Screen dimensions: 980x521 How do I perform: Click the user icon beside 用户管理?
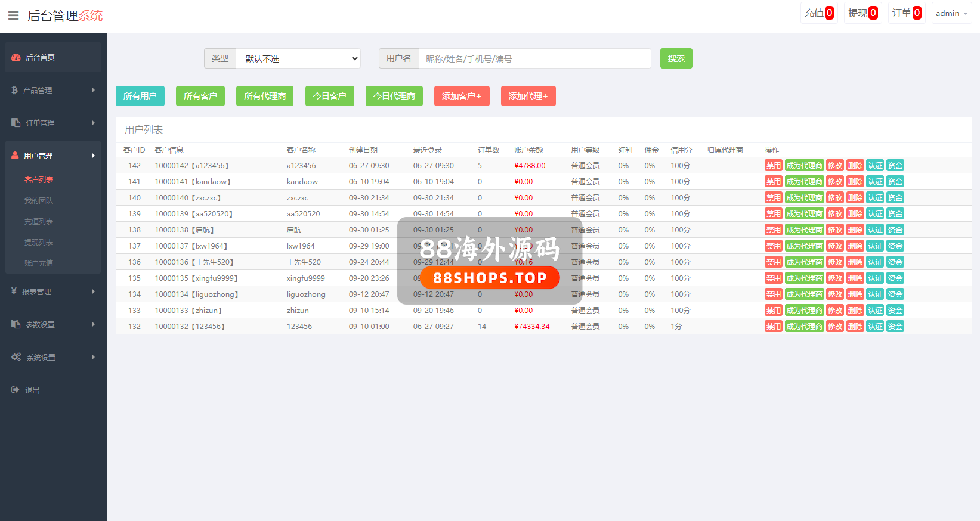pos(16,156)
